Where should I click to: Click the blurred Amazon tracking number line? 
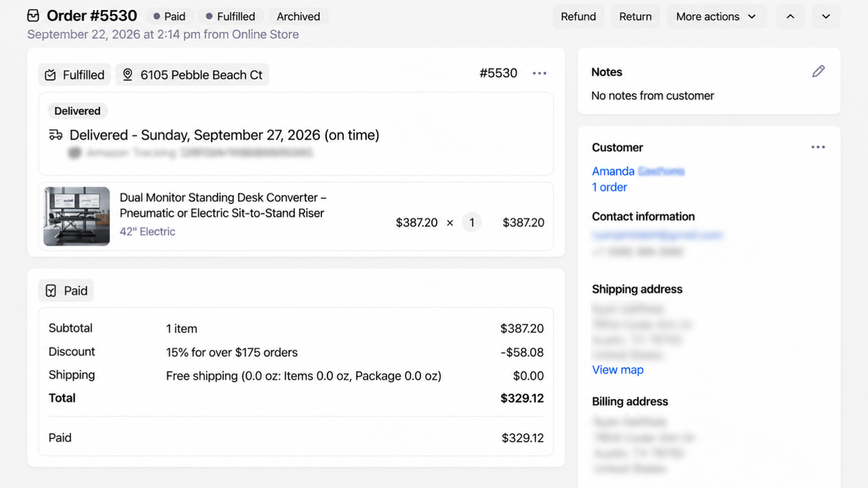click(x=191, y=153)
